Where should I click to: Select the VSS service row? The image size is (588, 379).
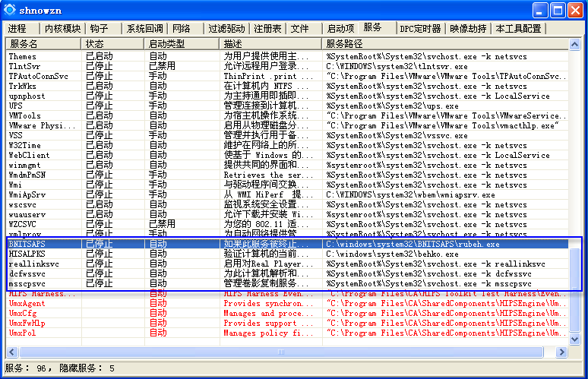pos(287,135)
